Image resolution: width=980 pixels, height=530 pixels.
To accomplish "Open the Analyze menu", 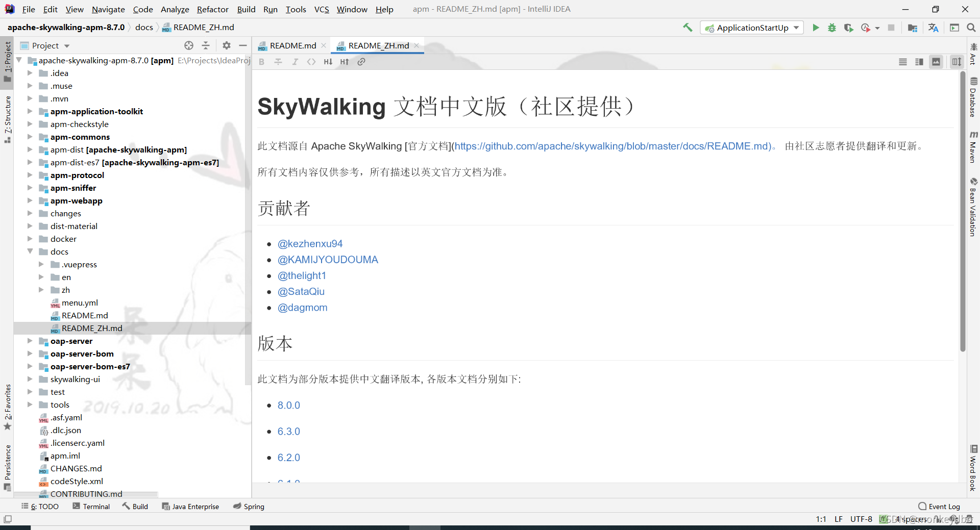I will (x=175, y=9).
